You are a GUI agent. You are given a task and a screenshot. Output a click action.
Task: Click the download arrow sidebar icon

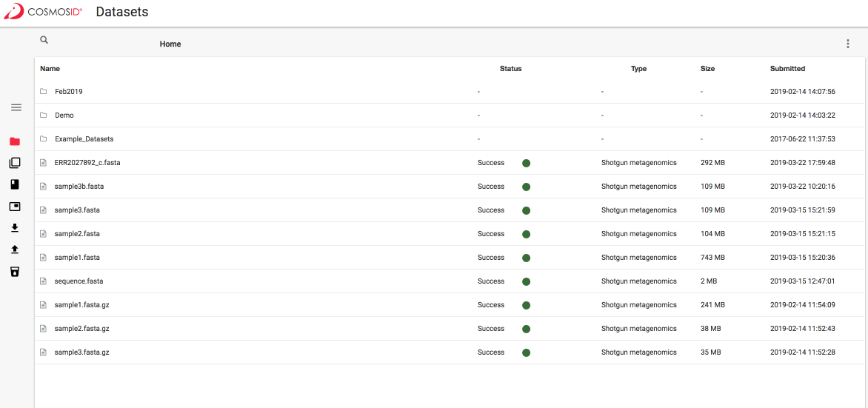click(15, 227)
